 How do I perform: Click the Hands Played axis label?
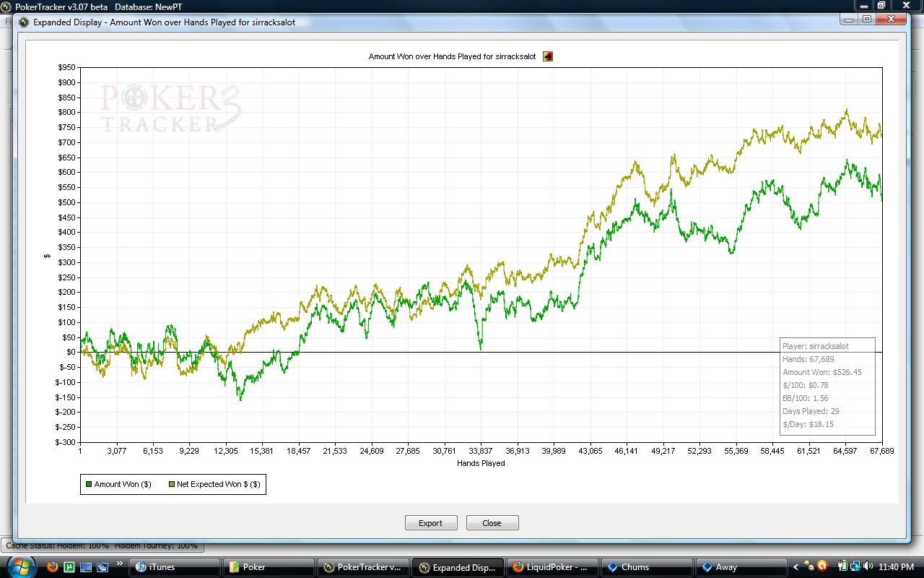click(x=481, y=463)
